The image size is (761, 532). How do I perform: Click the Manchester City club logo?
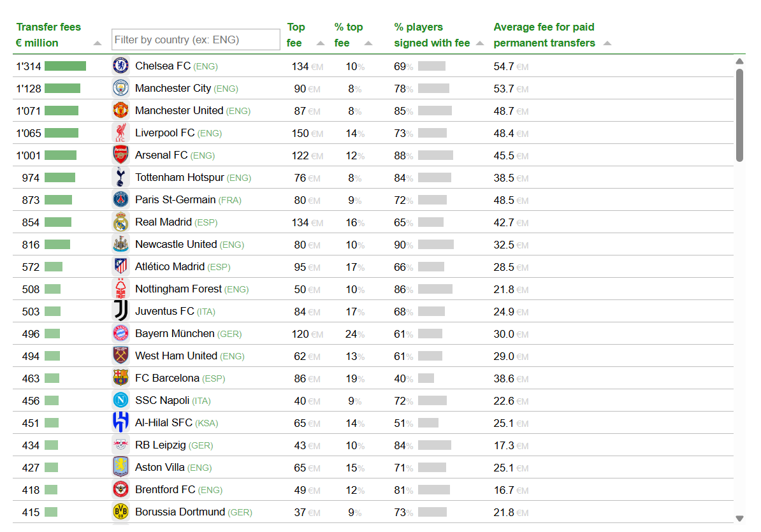click(120, 88)
